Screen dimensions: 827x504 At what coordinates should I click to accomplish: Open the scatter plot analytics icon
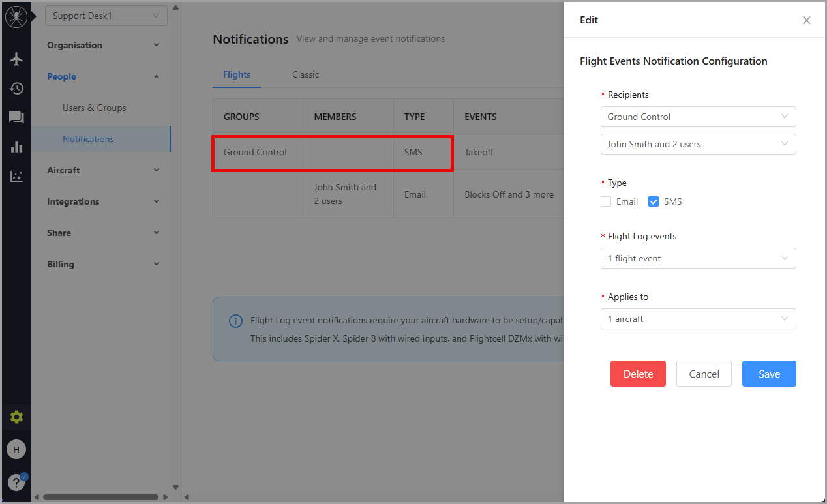coord(16,176)
